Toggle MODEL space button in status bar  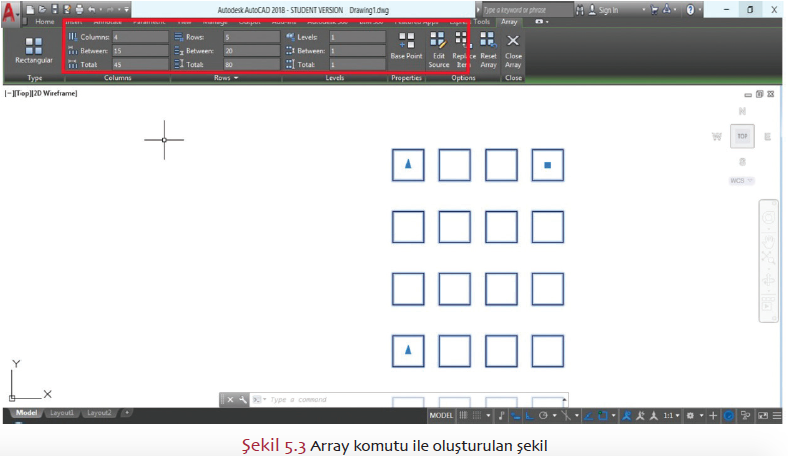(441, 415)
